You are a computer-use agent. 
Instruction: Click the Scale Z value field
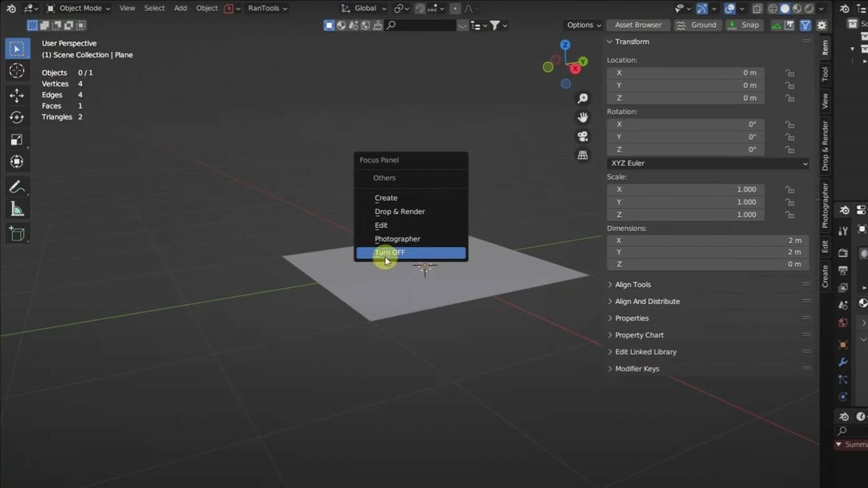point(685,215)
